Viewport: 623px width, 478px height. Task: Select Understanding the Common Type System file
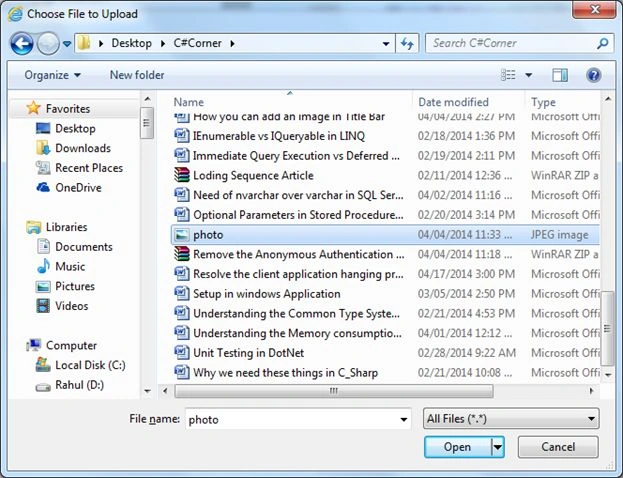coord(296,314)
